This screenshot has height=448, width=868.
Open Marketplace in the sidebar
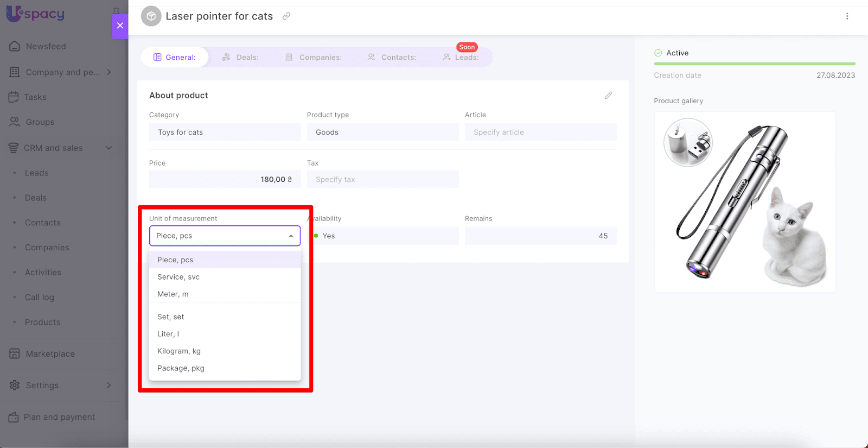[x=50, y=354]
